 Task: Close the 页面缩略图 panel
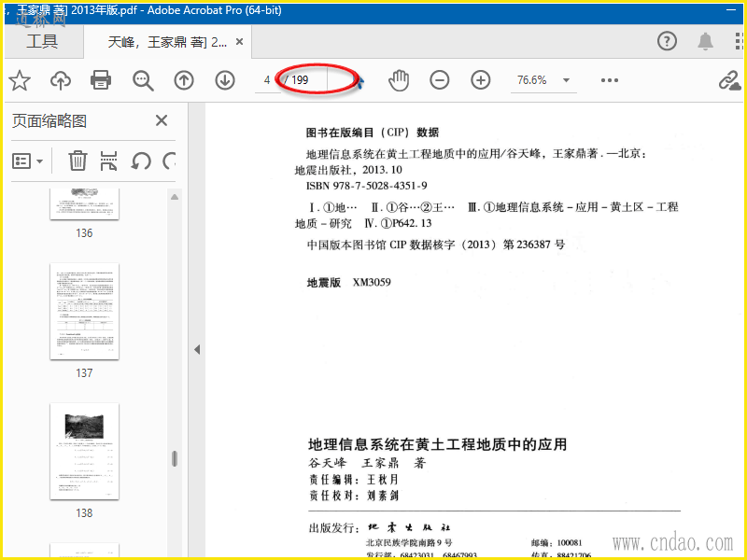162,120
